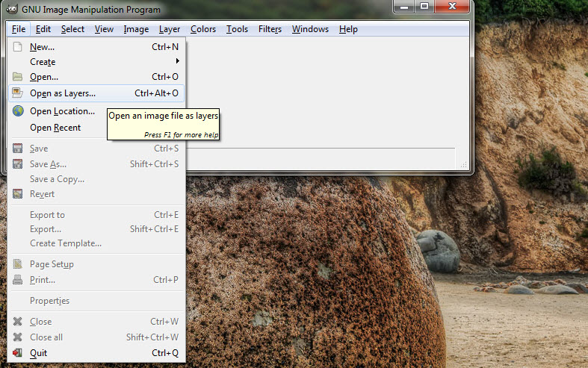Click the Save As... entry

[x=96, y=164]
